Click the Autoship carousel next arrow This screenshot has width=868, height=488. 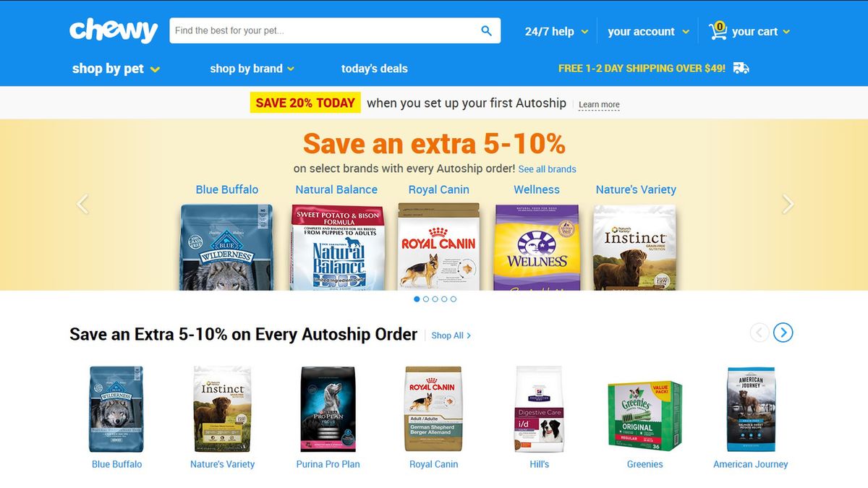pyautogui.click(x=783, y=333)
